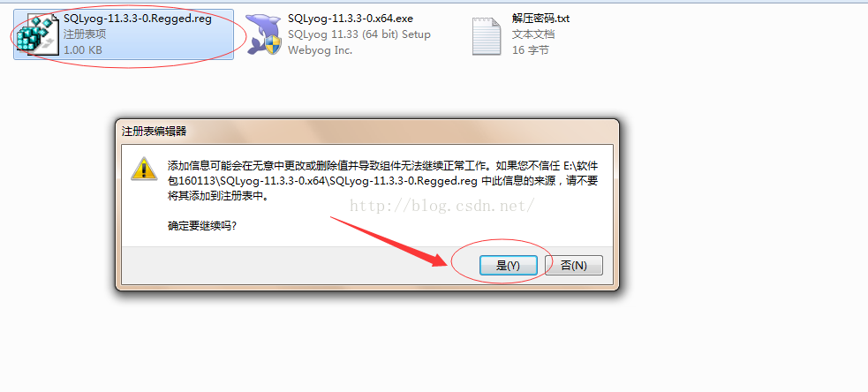Select the 解压密码.txt text document icon
The height and width of the screenshot is (392, 868).
[x=487, y=36]
